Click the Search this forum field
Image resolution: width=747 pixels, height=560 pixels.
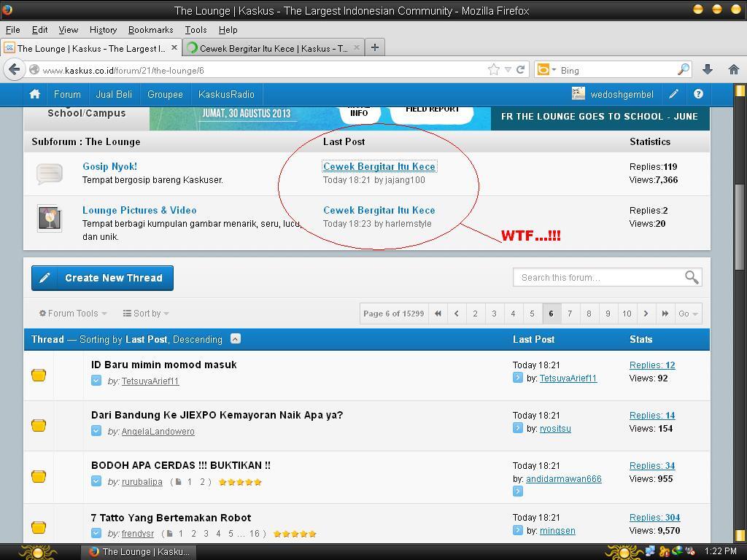600,277
